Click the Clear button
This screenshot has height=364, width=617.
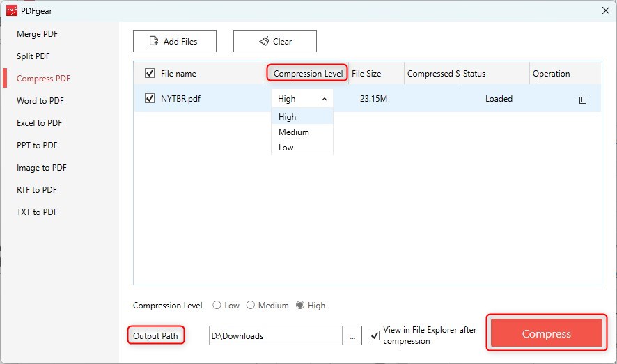coord(274,41)
